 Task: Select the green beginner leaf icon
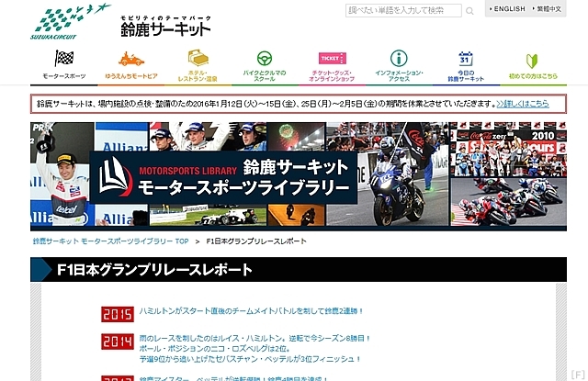point(532,61)
